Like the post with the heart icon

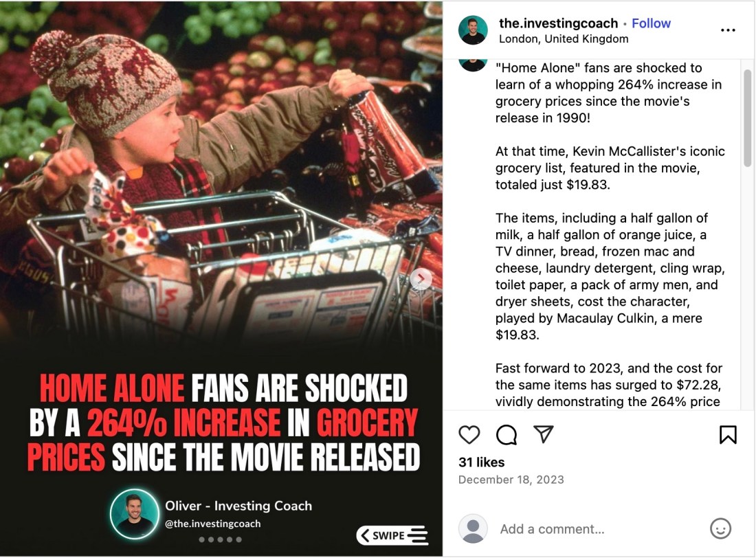pos(469,435)
